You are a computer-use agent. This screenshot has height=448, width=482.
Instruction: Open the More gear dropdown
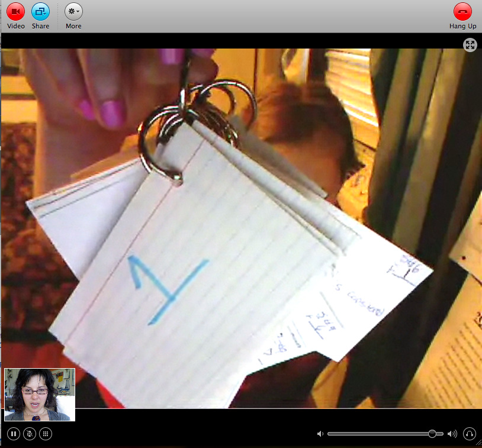point(73,11)
